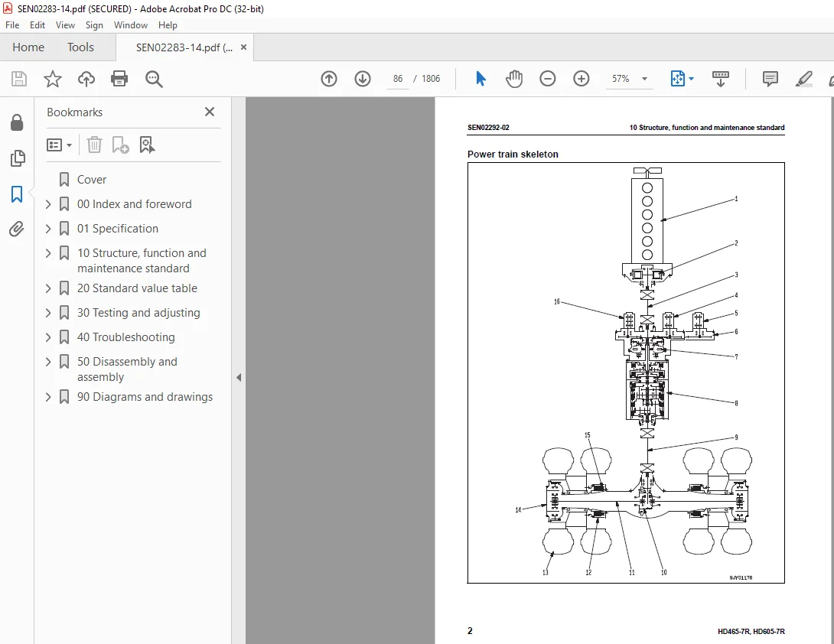Select the SEN02283-14.pdf document tab
The image size is (834, 644).
pos(184,47)
